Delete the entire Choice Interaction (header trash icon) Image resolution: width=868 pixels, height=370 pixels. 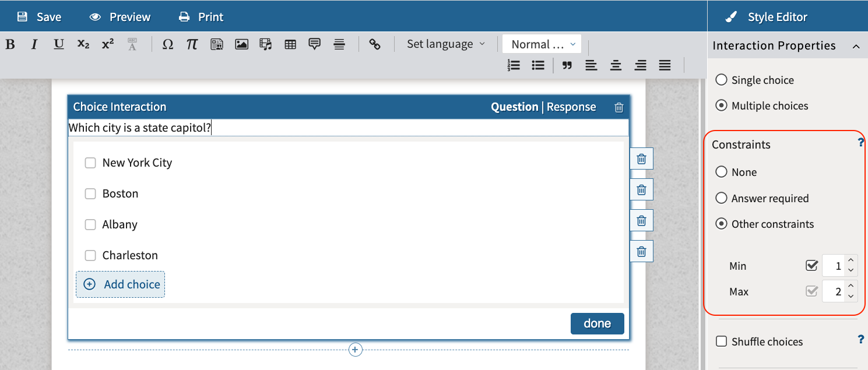pyautogui.click(x=619, y=108)
